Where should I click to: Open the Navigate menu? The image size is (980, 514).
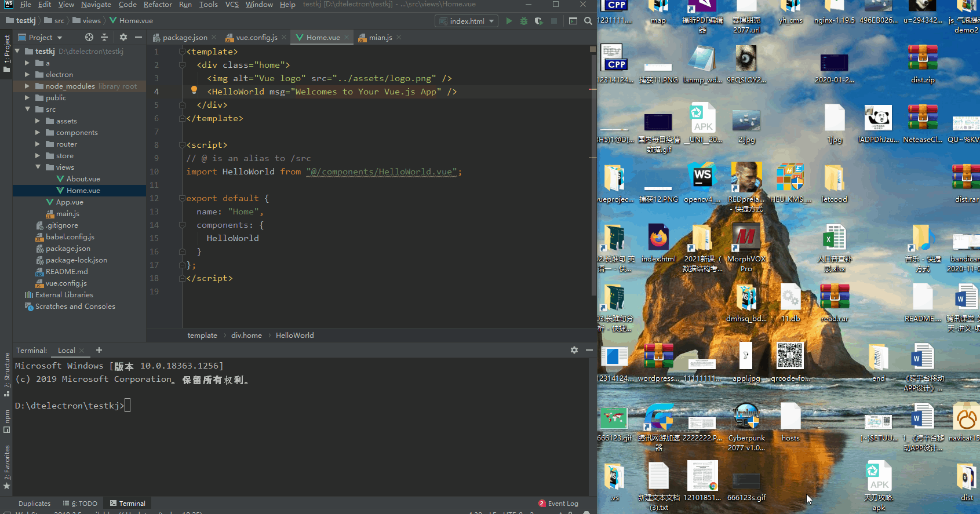pyautogui.click(x=96, y=5)
